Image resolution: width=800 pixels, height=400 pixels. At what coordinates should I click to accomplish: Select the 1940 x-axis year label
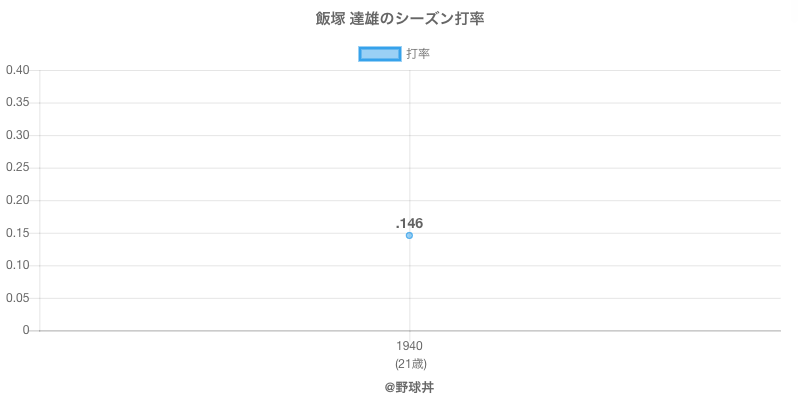pos(409,346)
